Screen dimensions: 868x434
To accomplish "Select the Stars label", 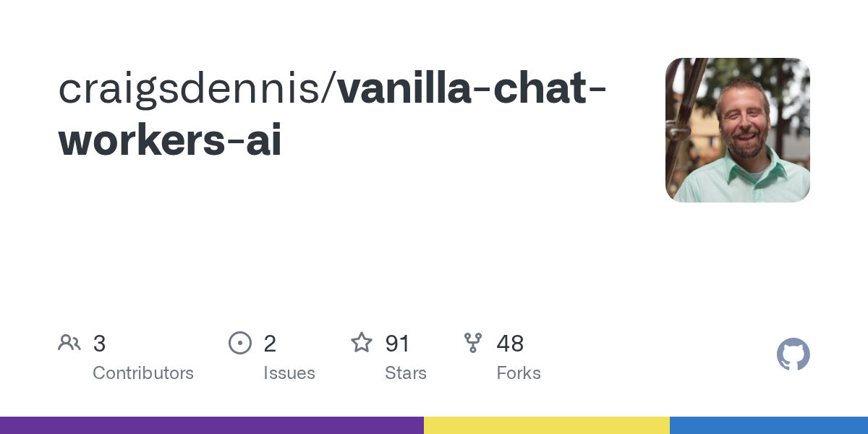I will click(406, 373).
